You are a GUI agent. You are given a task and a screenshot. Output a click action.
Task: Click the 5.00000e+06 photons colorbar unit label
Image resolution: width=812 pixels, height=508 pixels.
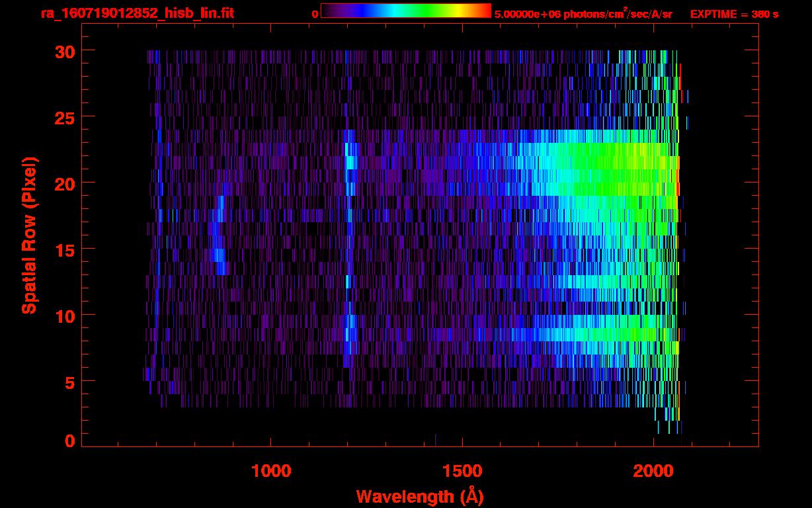(583, 14)
